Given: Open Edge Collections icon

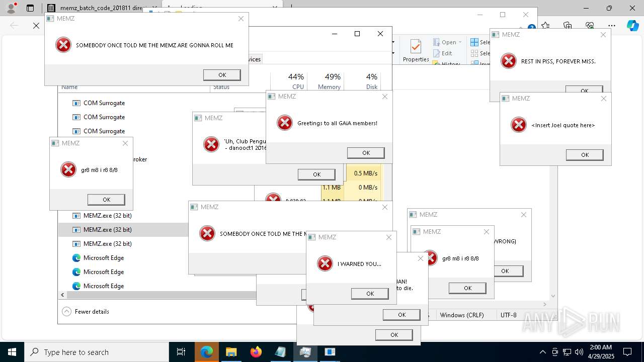Looking at the screenshot, I should tap(568, 25).
